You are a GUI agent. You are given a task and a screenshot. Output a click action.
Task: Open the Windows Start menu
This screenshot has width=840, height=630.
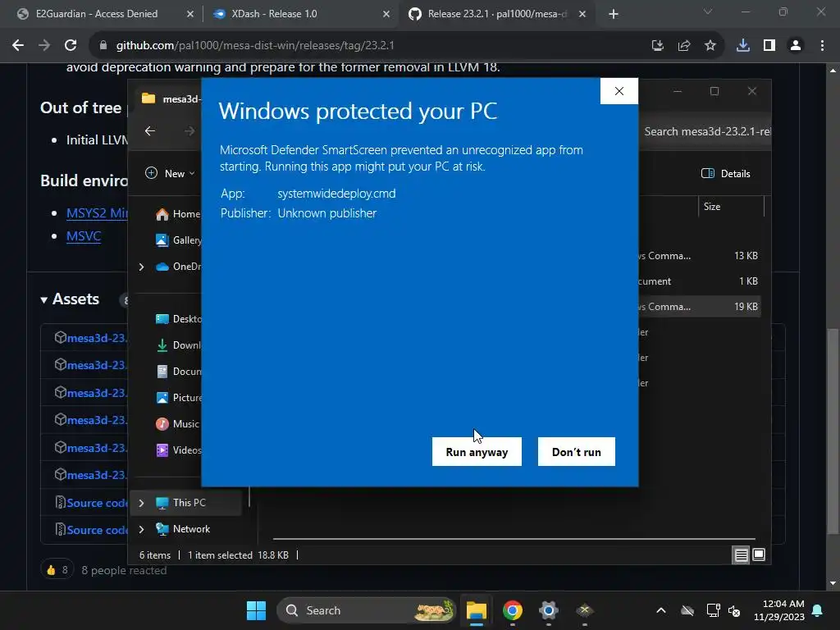click(256, 610)
